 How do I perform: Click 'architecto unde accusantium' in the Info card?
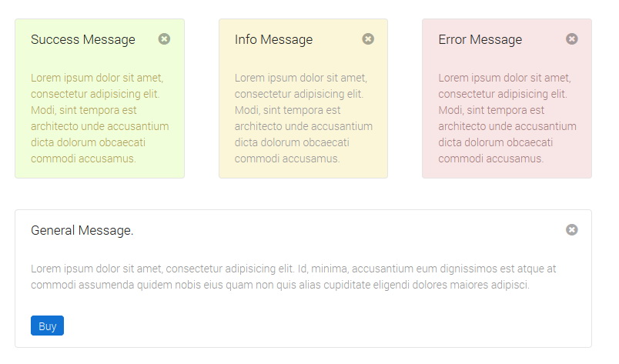tap(303, 126)
